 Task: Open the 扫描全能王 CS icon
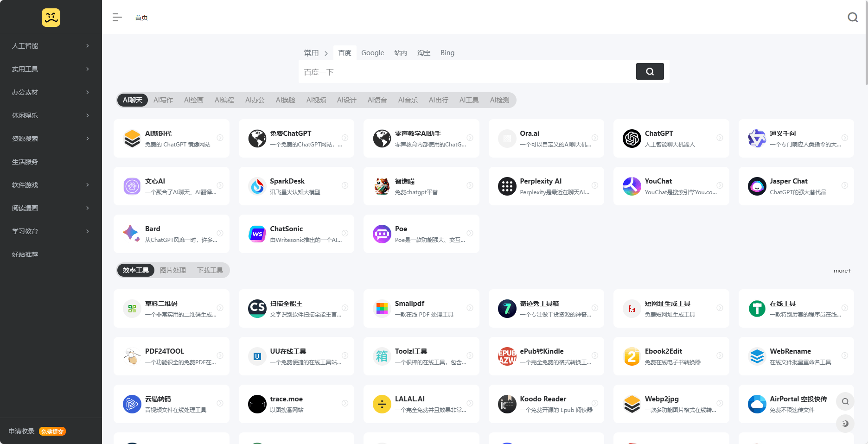(257, 308)
